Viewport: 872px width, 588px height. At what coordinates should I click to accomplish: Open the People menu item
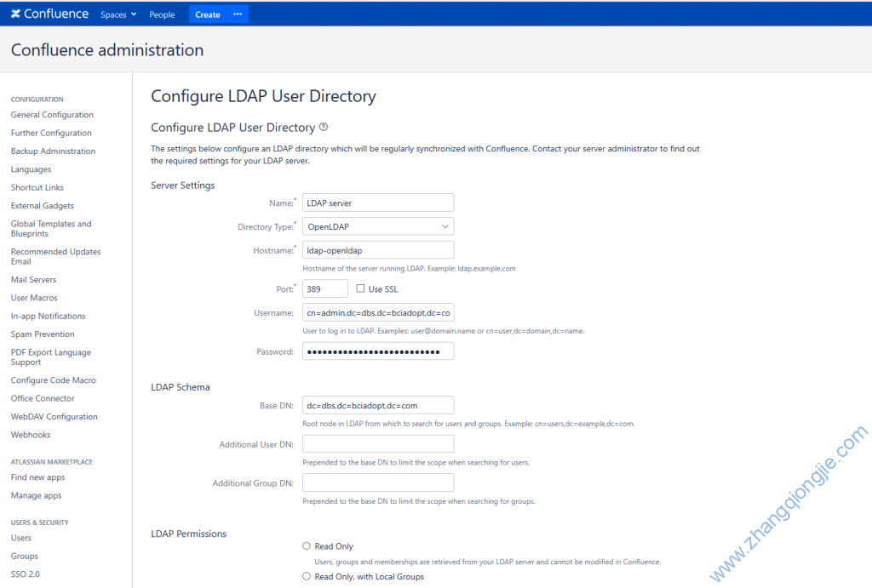pos(162,14)
